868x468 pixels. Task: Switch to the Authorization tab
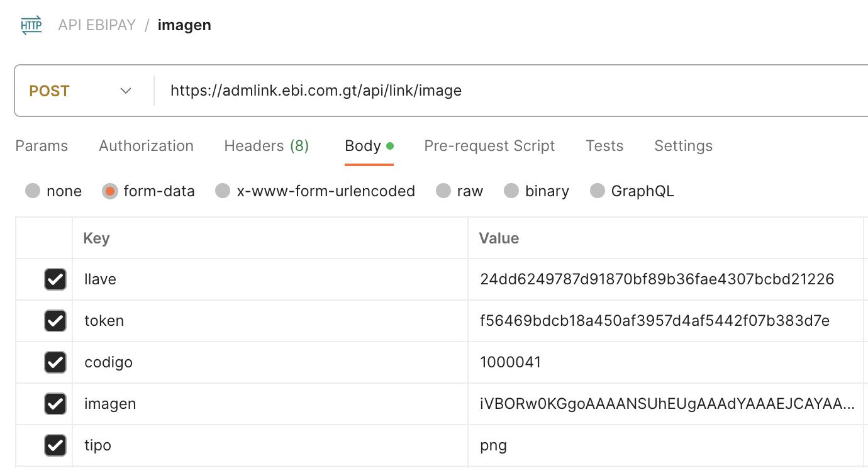click(146, 146)
